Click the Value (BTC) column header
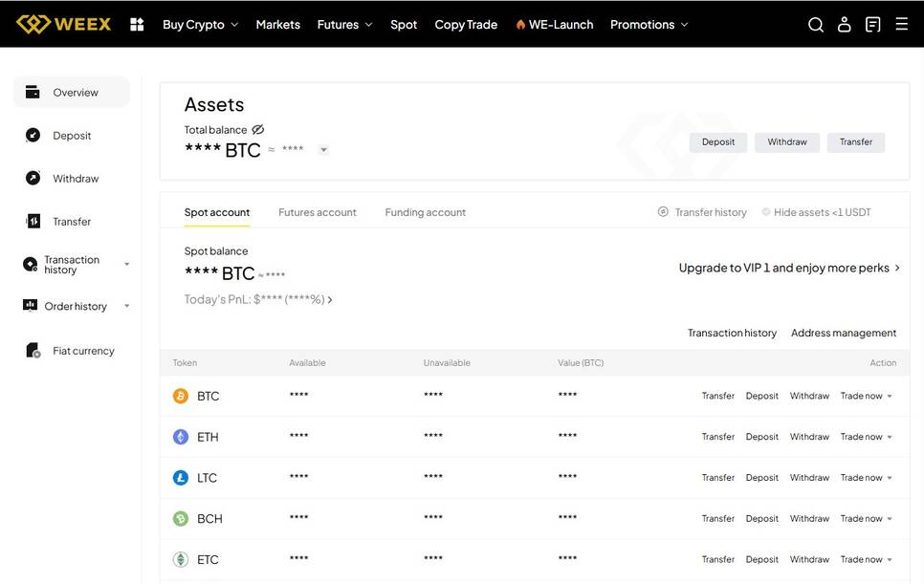Screen dimensions: 924x584 [581, 362]
